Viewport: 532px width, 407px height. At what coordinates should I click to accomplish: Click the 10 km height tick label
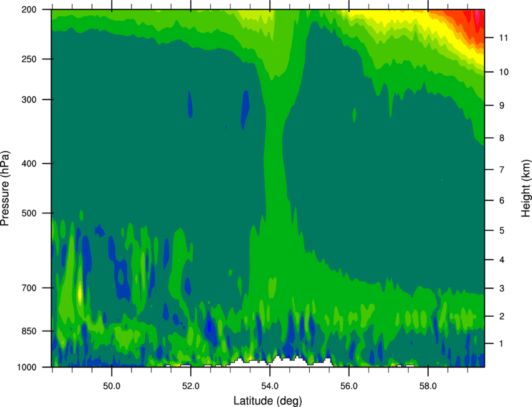pos(504,72)
